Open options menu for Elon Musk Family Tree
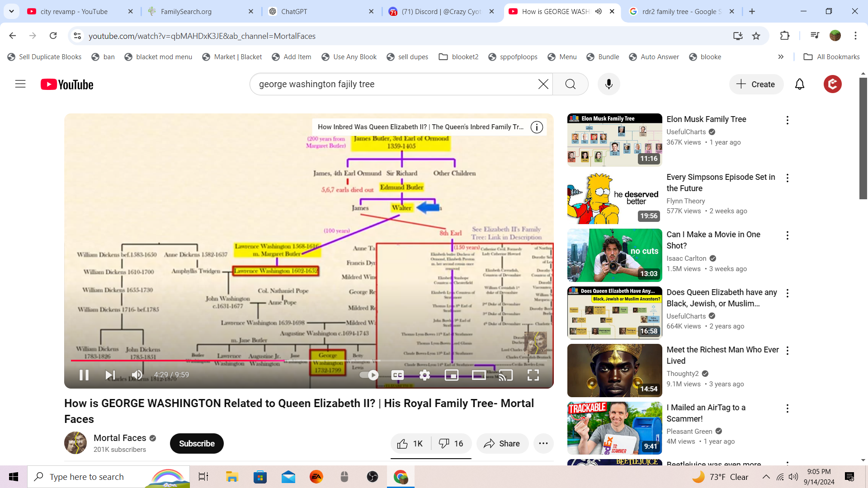The width and height of the screenshot is (868, 488). (x=787, y=120)
